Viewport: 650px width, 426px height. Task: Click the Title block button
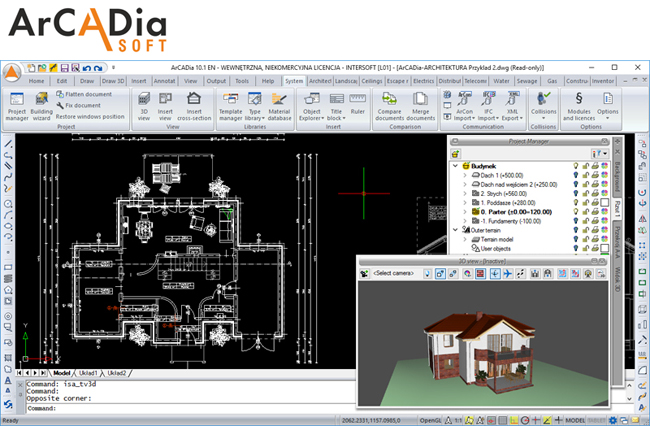pyautogui.click(x=336, y=106)
